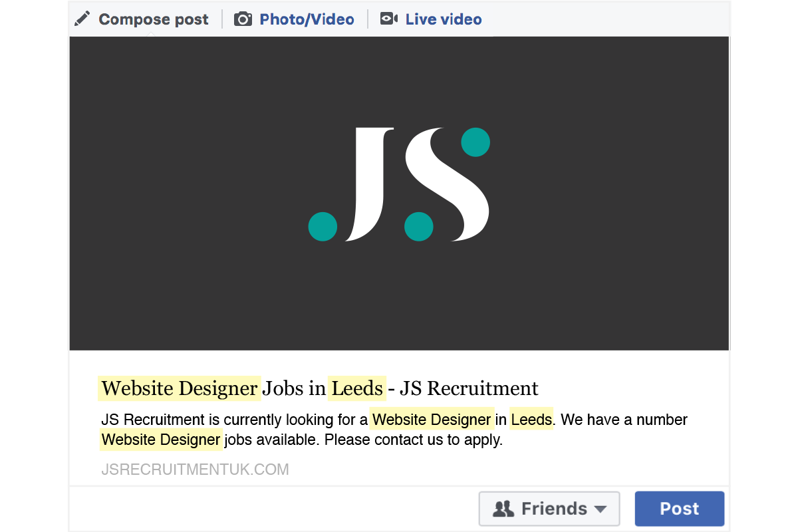Screen dimensions: 798x532
Task: Open the JS logo link preview image
Action: point(399,194)
